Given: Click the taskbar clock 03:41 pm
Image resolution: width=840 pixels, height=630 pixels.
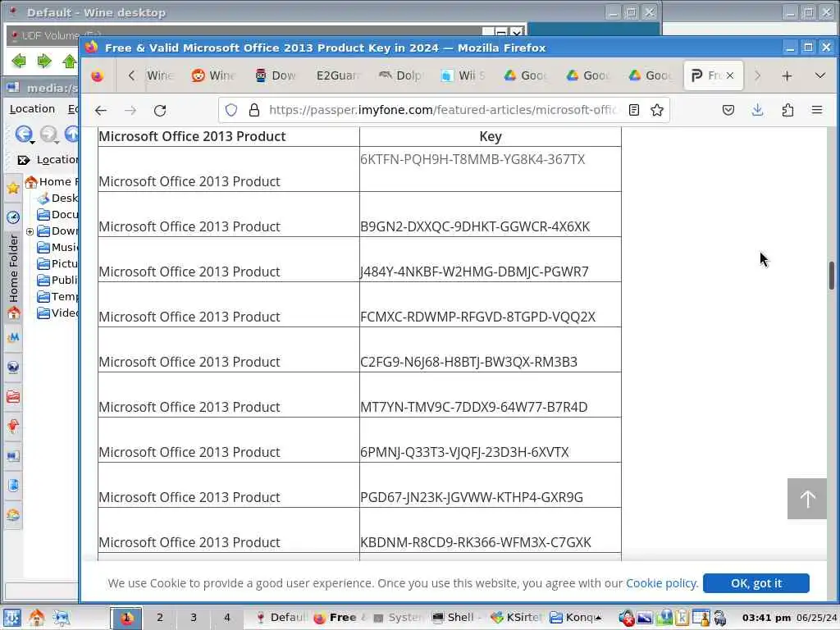Looking at the screenshot, I should (x=766, y=618).
